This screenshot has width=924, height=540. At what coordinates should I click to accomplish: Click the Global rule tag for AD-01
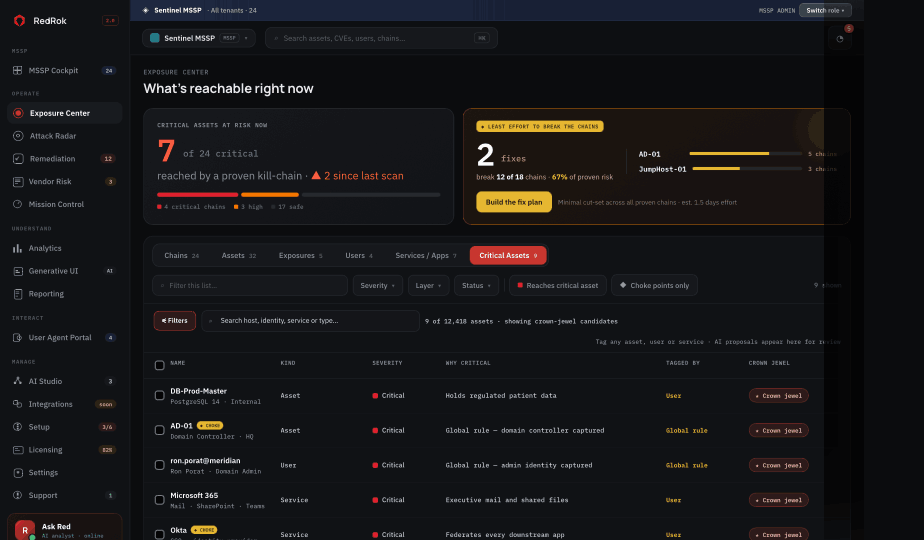pos(687,430)
